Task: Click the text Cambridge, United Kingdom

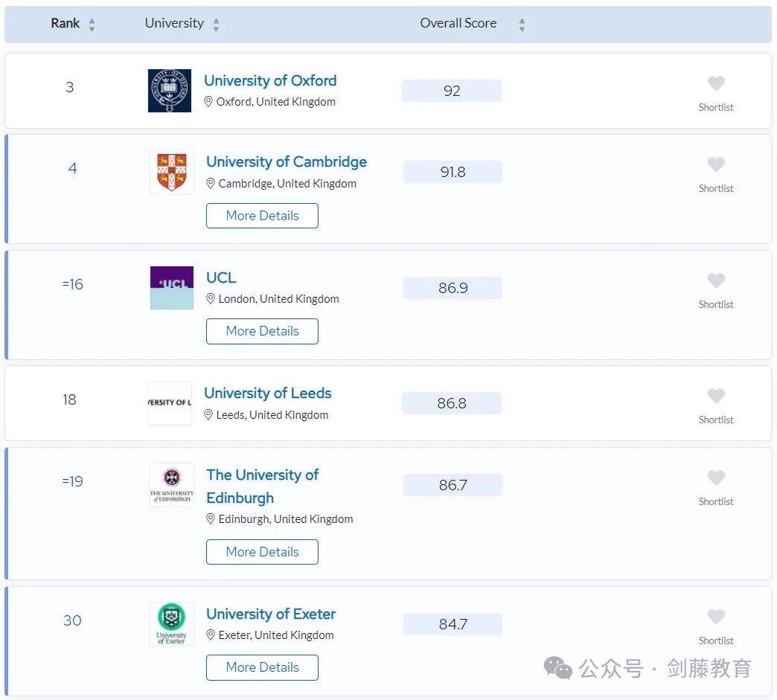Action: pyautogui.click(x=287, y=183)
